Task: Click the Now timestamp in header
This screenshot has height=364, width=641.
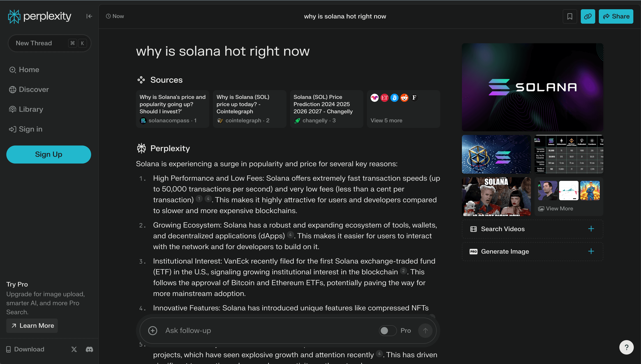Action: click(115, 16)
